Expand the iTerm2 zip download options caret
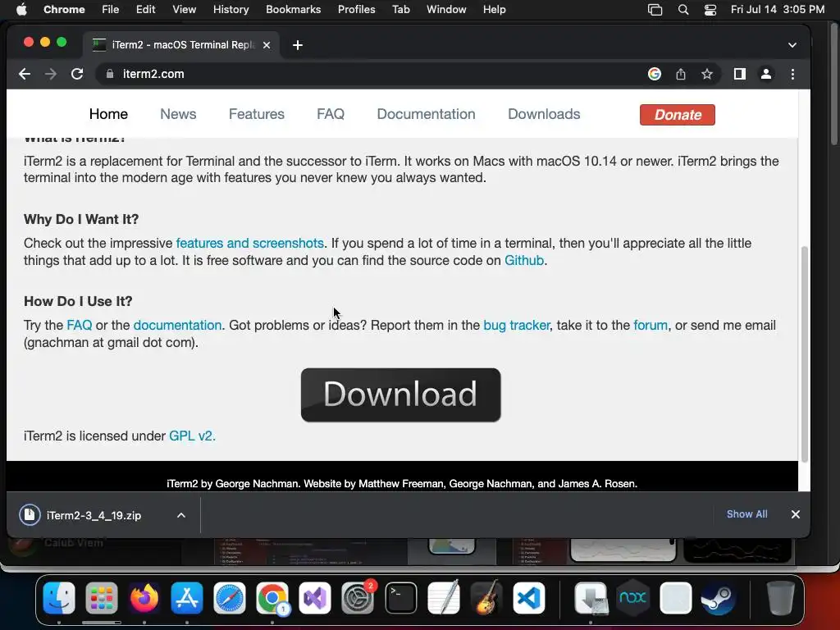This screenshot has width=840, height=630. pos(181,515)
